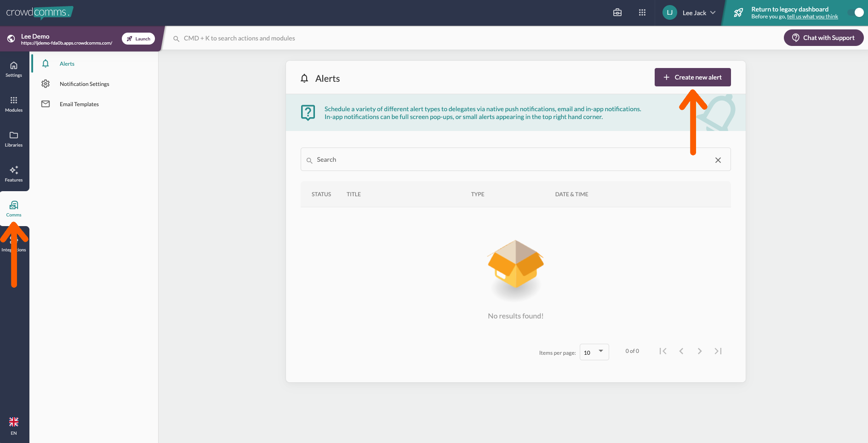The width and height of the screenshot is (868, 443).
Task: Click the Launch button
Action: click(x=138, y=39)
